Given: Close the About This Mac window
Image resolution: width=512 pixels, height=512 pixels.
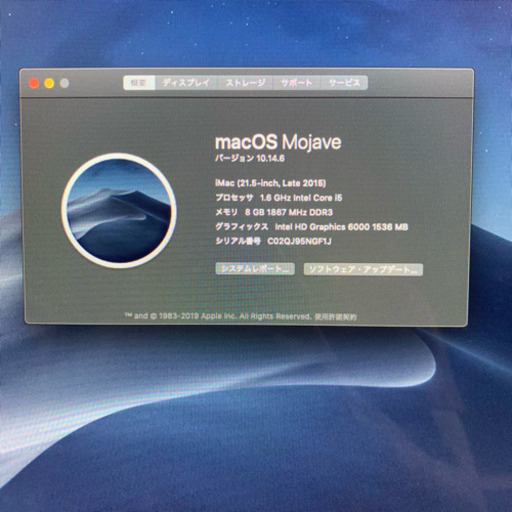Looking at the screenshot, I should [x=34, y=83].
